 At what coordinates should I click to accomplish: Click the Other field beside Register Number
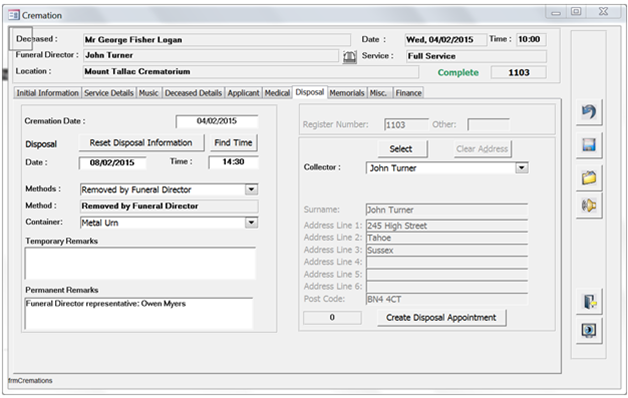point(489,125)
